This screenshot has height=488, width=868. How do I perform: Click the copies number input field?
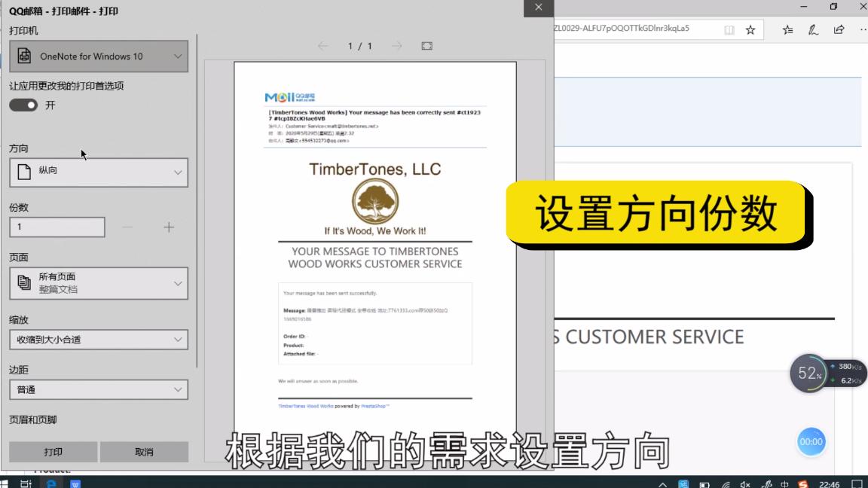point(57,227)
